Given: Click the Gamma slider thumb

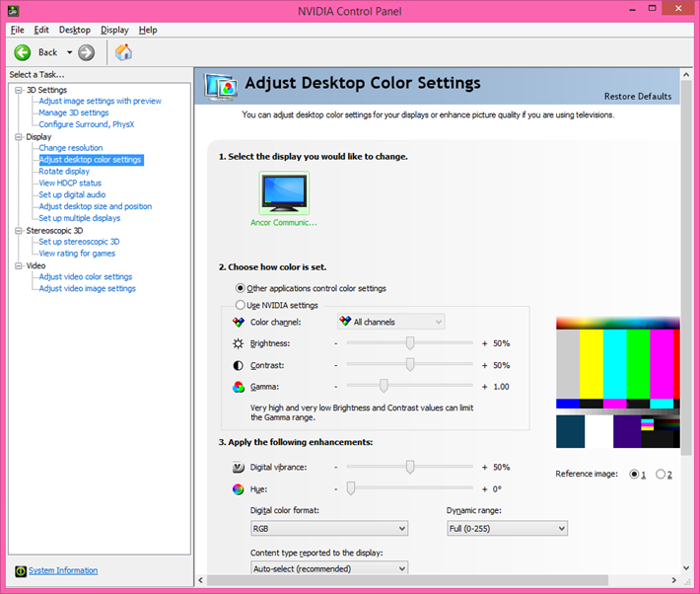Looking at the screenshot, I should 384,386.
